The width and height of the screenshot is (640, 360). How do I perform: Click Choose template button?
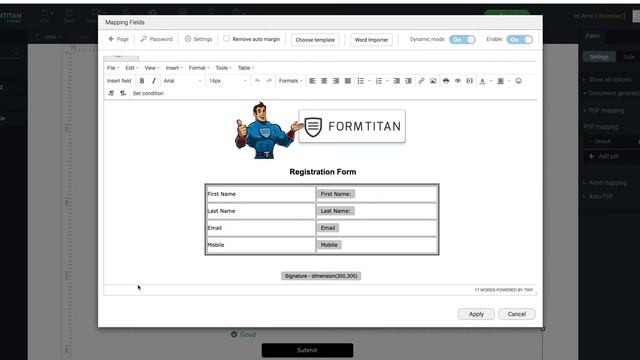[x=315, y=40]
